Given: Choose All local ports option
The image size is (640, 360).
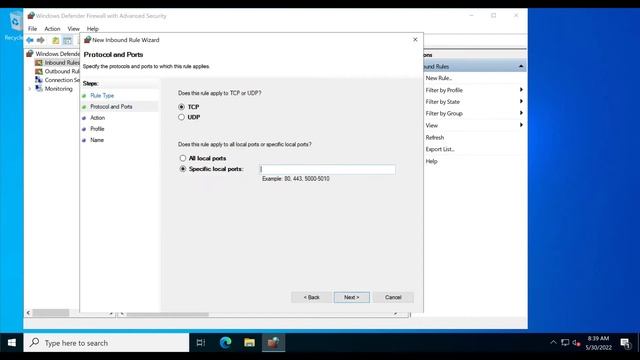Looking at the screenshot, I should (x=183, y=158).
